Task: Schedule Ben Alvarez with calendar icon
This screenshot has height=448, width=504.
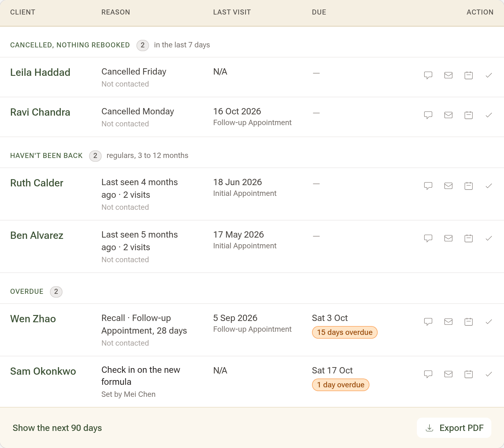Action: click(x=468, y=238)
